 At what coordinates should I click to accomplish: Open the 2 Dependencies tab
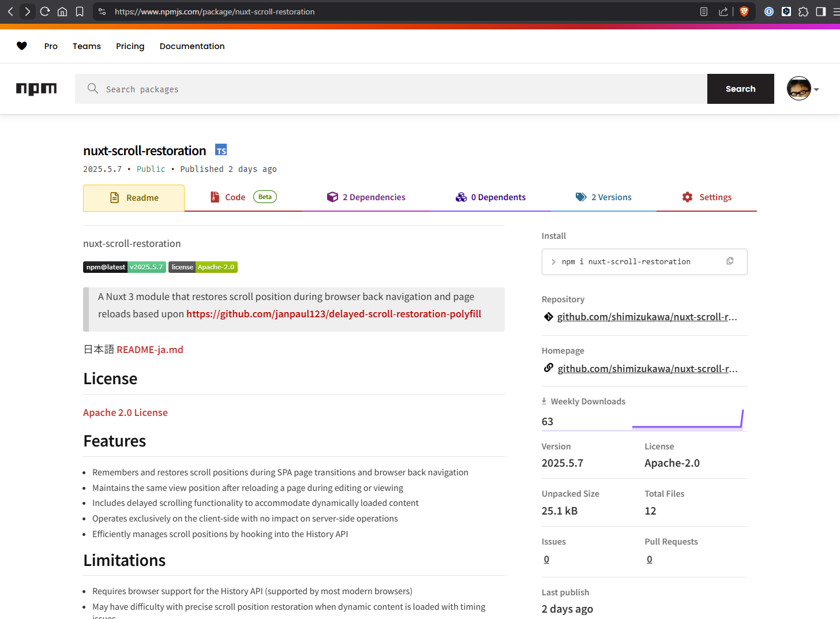tap(366, 197)
